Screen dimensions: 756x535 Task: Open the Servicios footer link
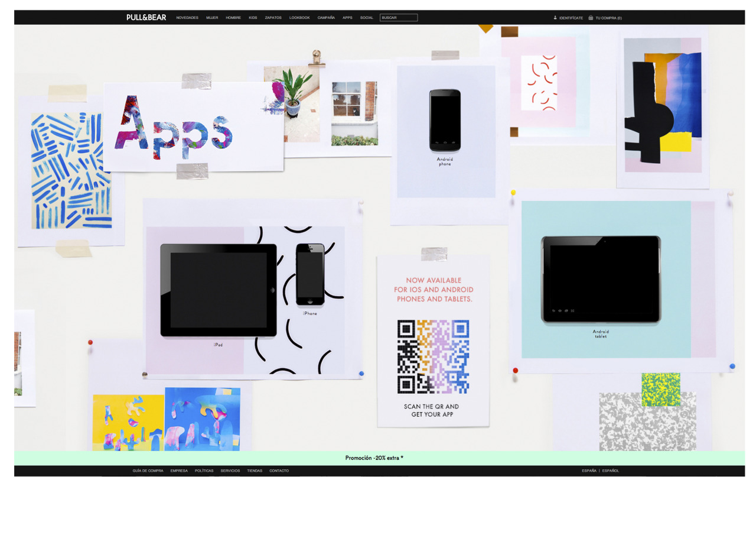[230, 471]
